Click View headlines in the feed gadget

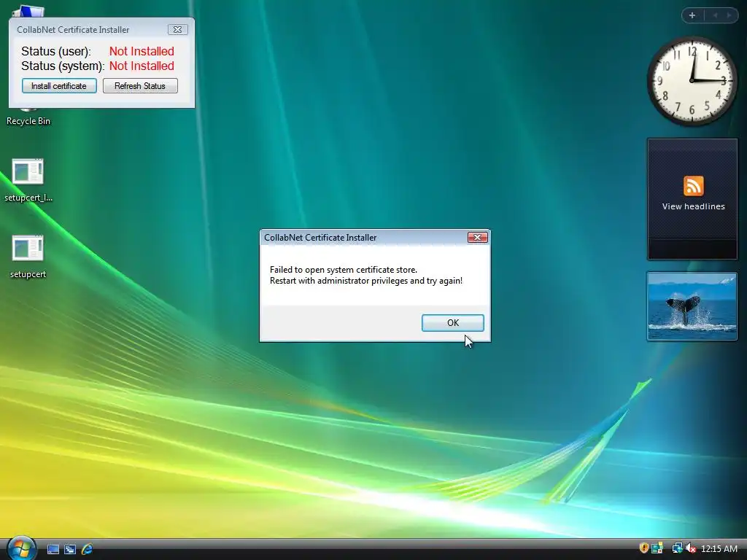[693, 206]
